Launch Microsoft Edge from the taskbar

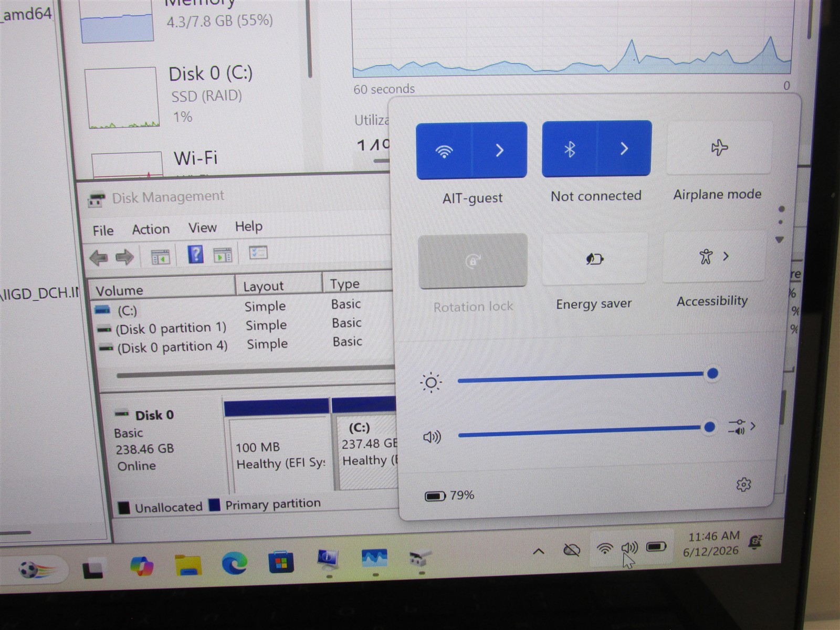point(234,563)
